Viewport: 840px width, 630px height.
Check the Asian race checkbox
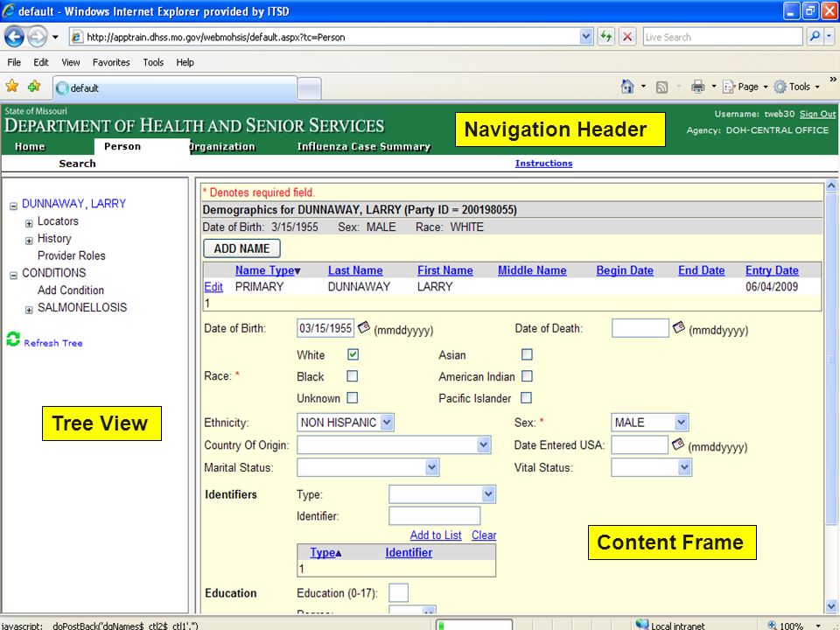click(x=527, y=354)
